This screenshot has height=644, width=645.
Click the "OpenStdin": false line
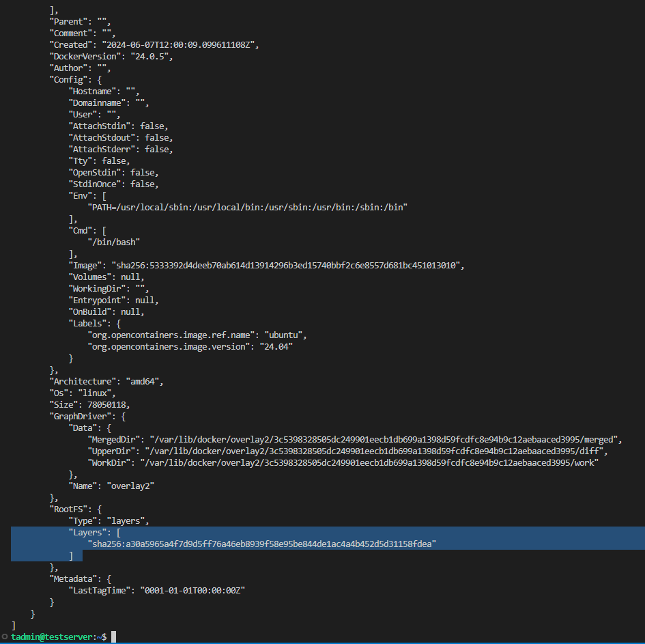click(x=113, y=172)
